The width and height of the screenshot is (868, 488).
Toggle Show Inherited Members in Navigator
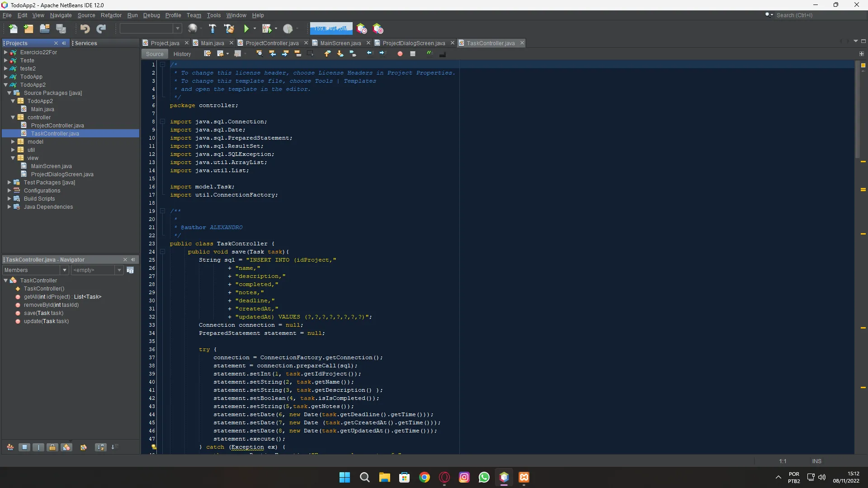(x=10, y=447)
